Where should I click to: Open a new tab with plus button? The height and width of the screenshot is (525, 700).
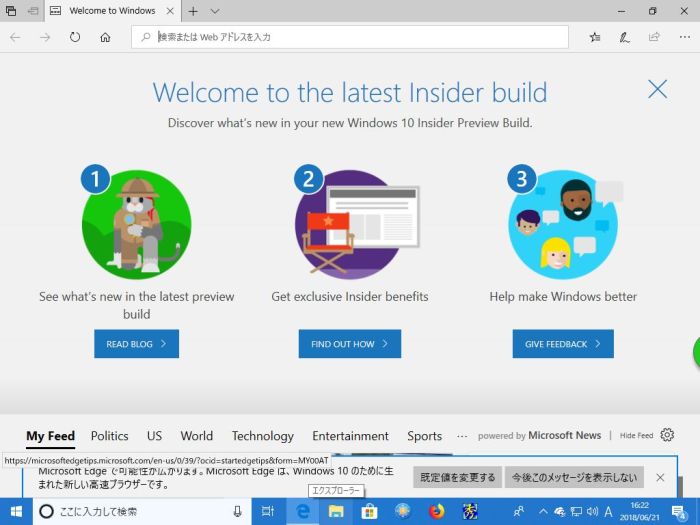[x=193, y=11]
